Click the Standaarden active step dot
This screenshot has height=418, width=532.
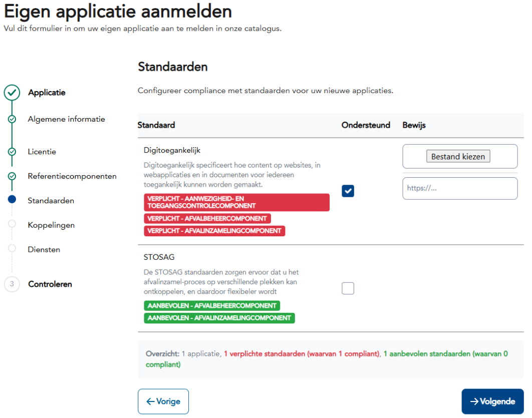point(12,200)
